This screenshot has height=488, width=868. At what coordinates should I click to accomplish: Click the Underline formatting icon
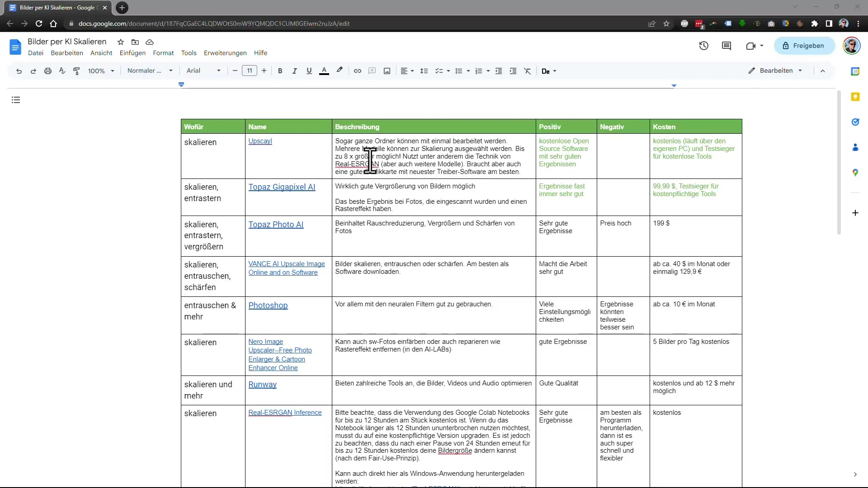[x=309, y=71]
